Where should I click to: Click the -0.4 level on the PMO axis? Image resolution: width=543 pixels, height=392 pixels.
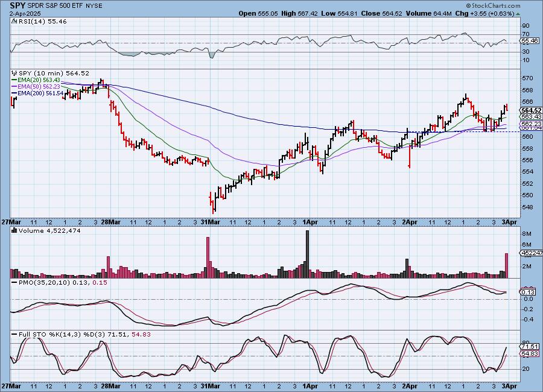point(527,319)
